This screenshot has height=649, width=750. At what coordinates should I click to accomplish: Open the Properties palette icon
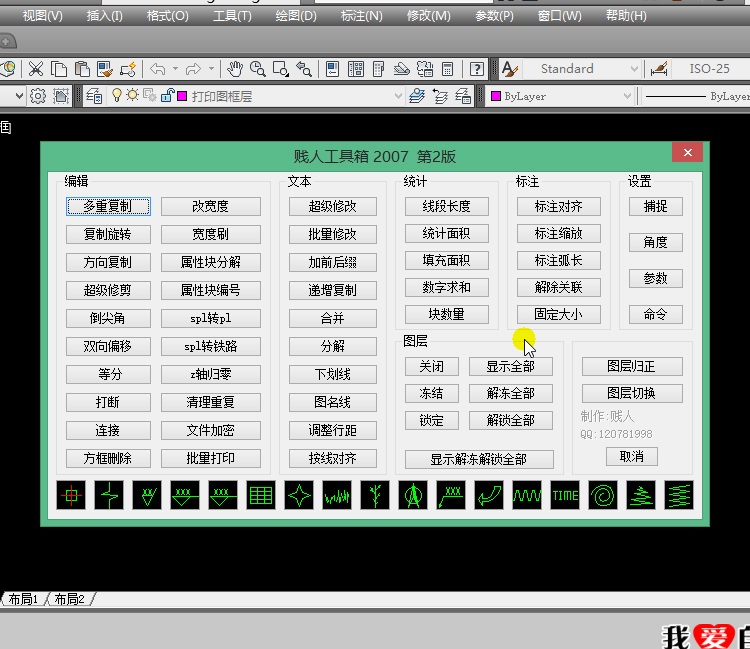point(332,69)
